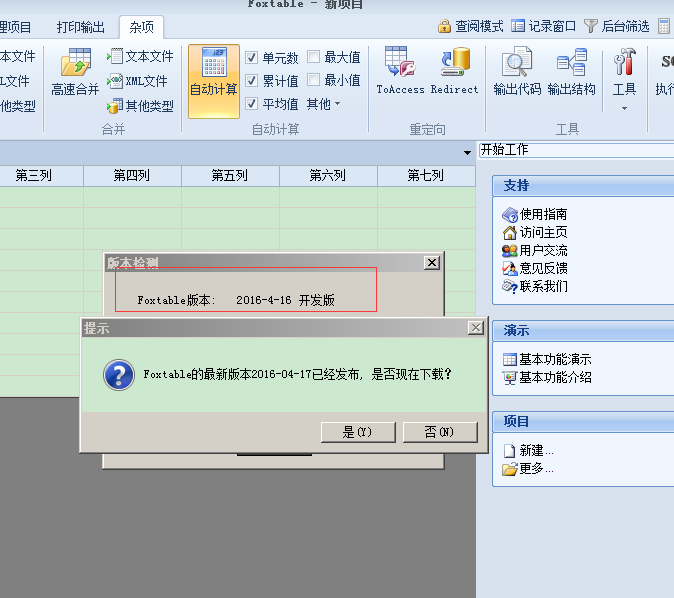Open the dropdown arrow above the table

pos(467,153)
